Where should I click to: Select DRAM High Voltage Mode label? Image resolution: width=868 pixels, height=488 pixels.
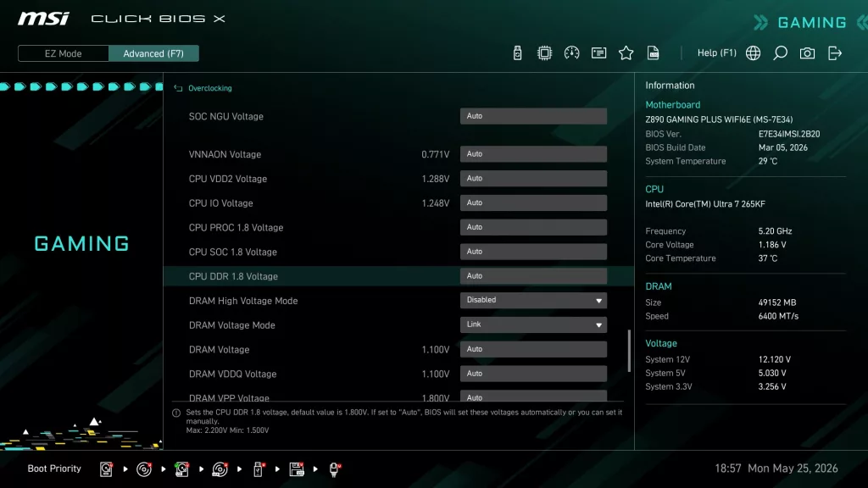[x=243, y=301]
